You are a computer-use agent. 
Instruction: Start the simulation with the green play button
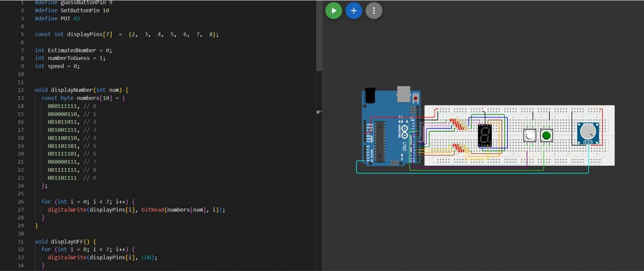click(333, 11)
